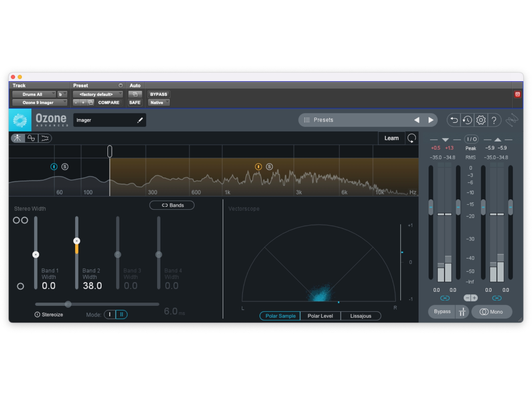Image resolution: width=532 pixels, height=399 pixels.
Task: Switch to the Polar Sample tab
Action: pyautogui.click(x=280, y=316)
